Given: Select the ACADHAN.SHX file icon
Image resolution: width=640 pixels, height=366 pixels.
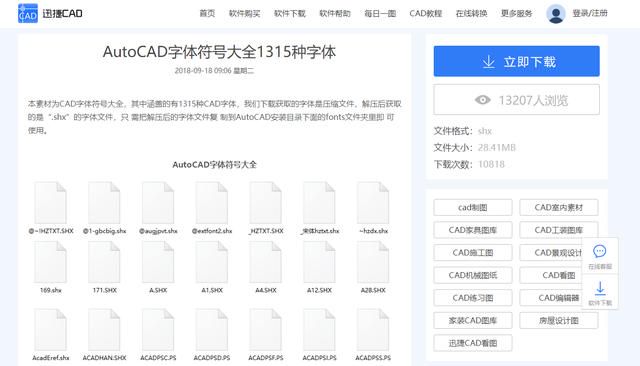Looking at the screenshot, I should pyautogui.click(x=104, y=330).
